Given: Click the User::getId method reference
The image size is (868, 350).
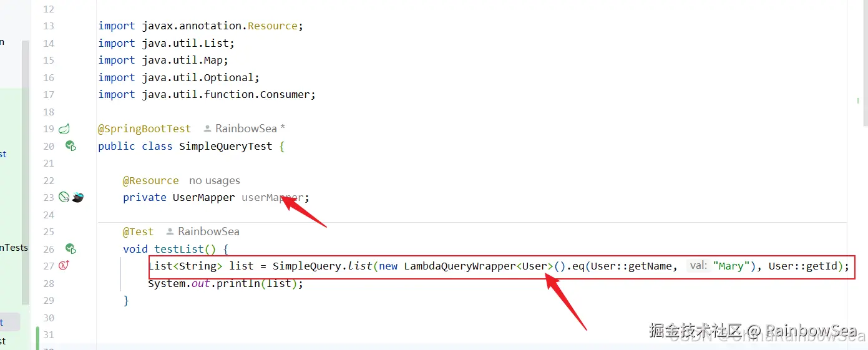Looking at the screenshot, I should click(802, 266).
